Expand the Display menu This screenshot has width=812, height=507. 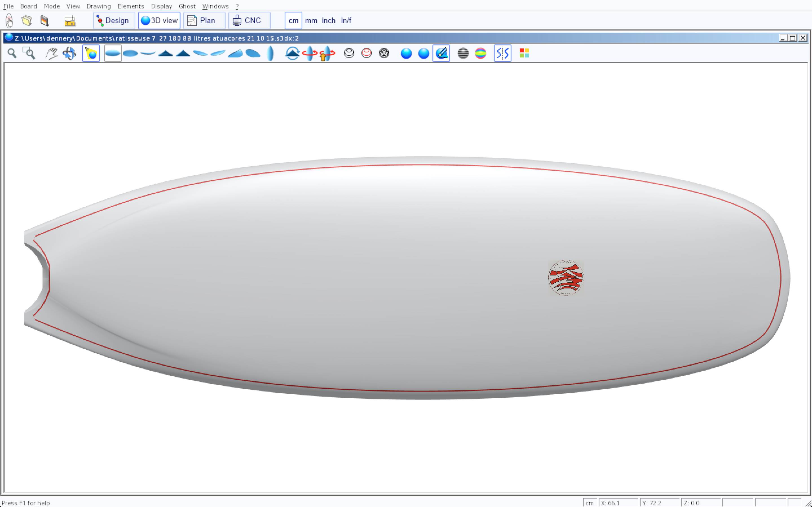point(161,6)
